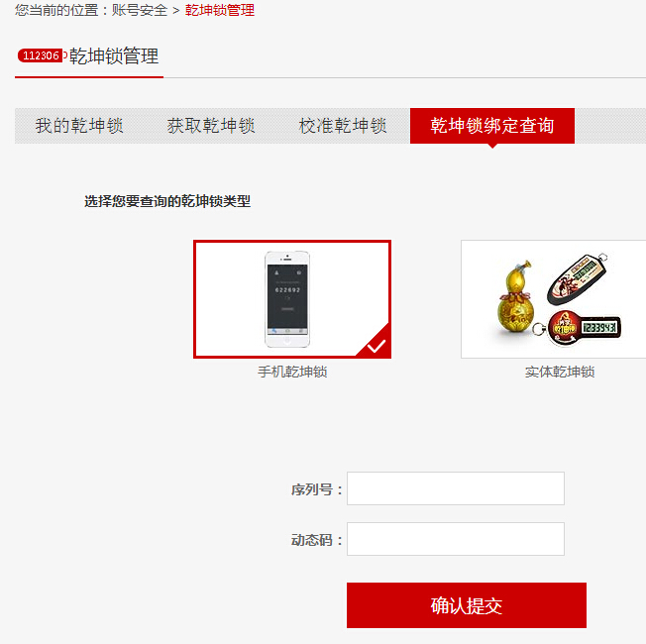Screen dimensions: 646x644
Task: Select the 手机乾坤锁 phone image card
Action: tap(292, 299)
